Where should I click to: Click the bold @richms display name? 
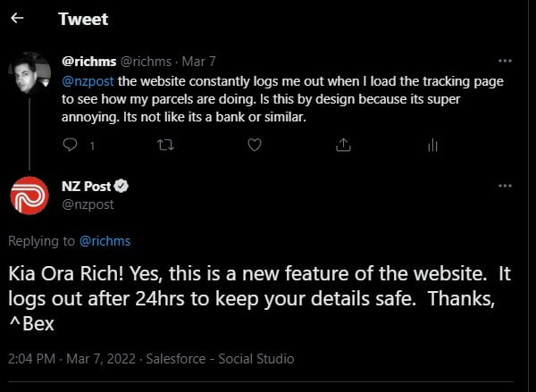88,62
